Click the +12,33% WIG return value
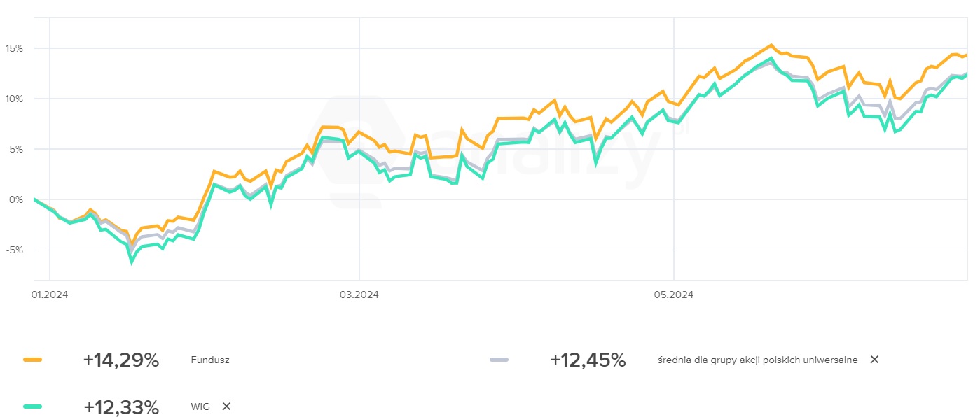The image size is (980, 417). point(120,407)
